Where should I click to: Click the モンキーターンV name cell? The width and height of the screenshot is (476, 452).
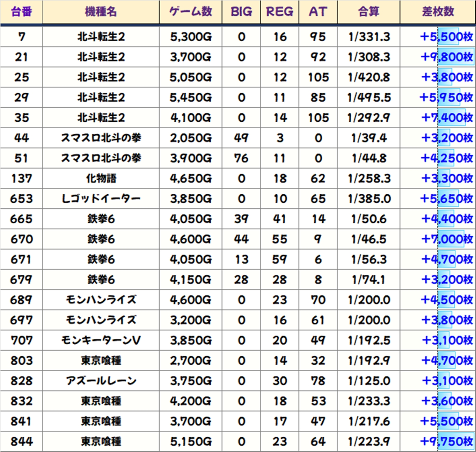(101, 340)
